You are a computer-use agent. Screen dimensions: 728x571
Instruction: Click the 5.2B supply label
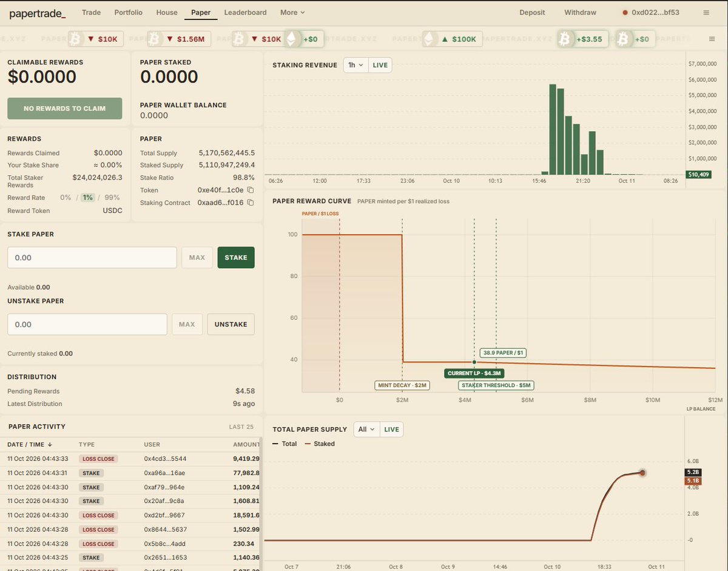pos(693,472)
